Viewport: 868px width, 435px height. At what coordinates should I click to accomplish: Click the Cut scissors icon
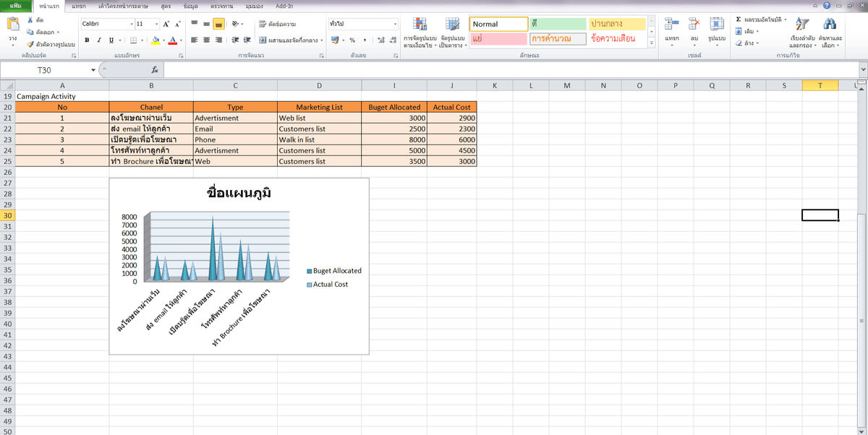[30, 21]
